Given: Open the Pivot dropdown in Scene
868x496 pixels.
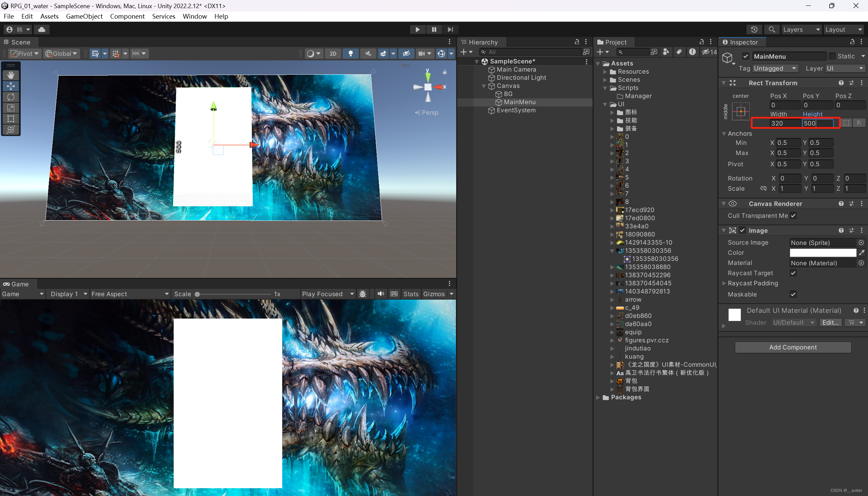Looking at the screenshot, I should click(x=24, y=54).
